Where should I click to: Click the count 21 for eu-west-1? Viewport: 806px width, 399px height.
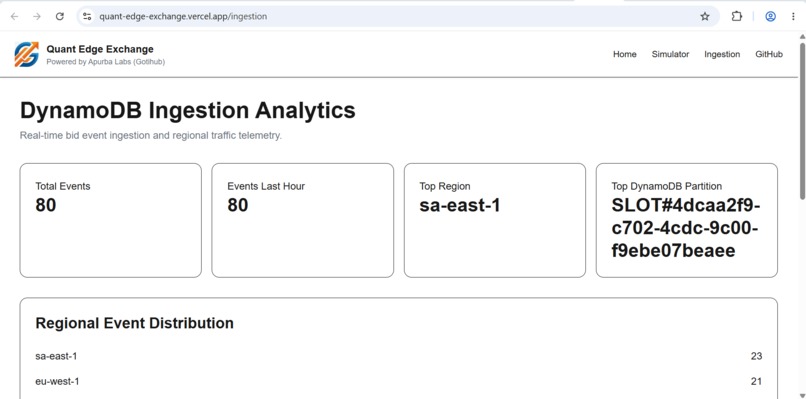(x=756, y=382)
